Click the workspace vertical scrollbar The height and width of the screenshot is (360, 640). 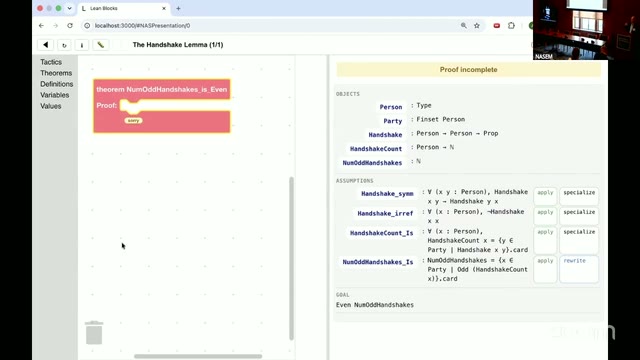291,258
